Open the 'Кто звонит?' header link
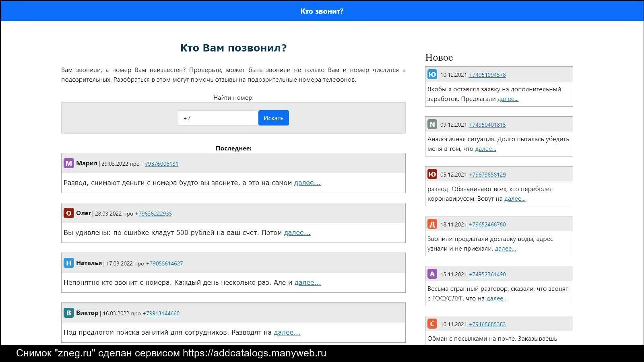This screenshot has height=362, width=644. tap(322, 11)
